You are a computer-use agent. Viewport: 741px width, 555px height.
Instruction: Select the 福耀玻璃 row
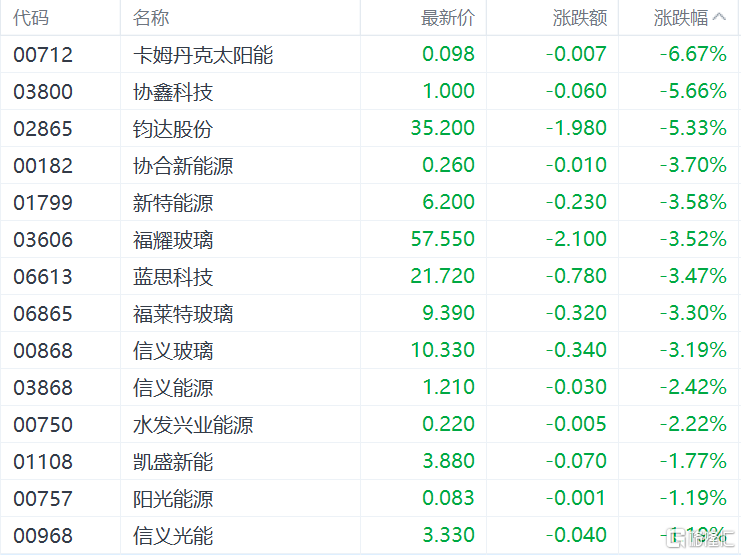point(173,239)
